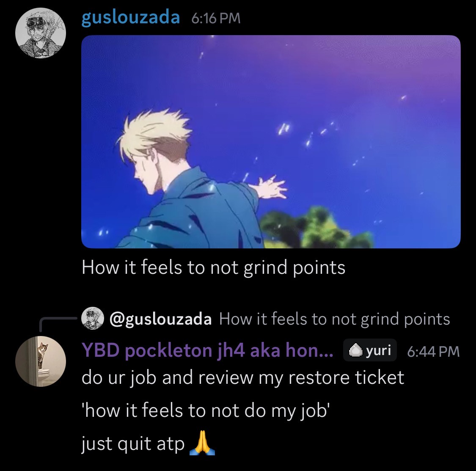Select the 'do ur job and review' message

[x=243, y=378]
